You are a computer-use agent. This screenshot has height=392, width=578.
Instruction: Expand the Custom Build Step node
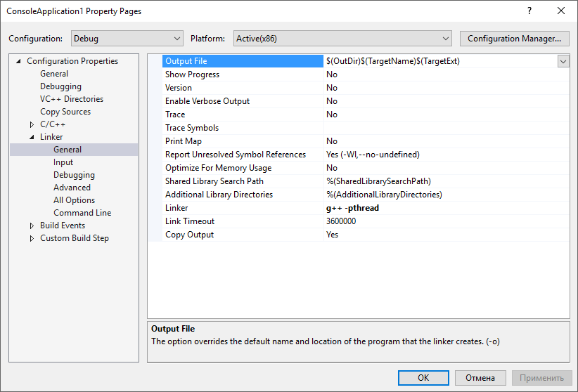click(x=32, y=238)
